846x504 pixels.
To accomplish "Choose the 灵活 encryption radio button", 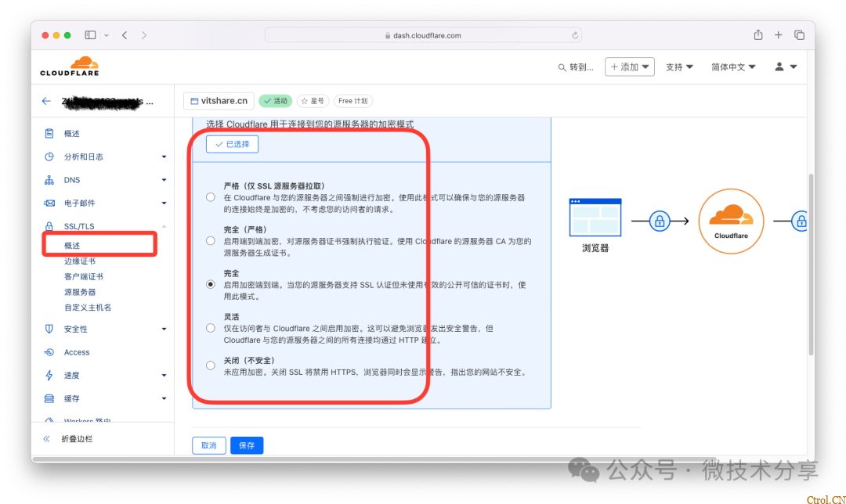I will point(211,328).
